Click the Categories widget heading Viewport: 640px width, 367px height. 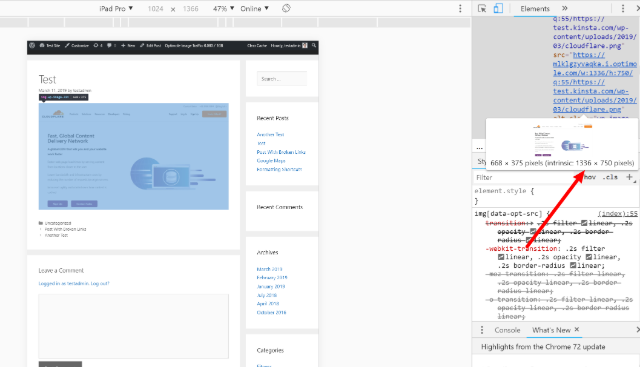pyautogui.click(x=270, y=350)
